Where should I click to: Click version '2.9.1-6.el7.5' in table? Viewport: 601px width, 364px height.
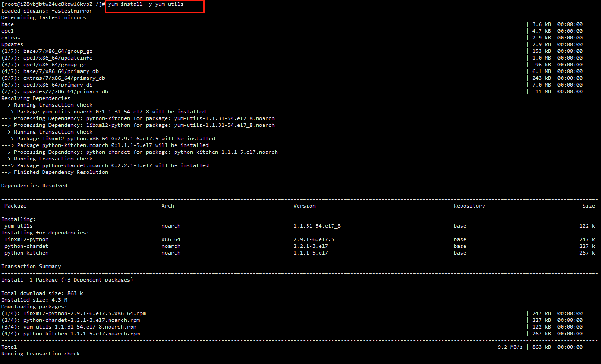pyautogui.click(x=314, y=239)
